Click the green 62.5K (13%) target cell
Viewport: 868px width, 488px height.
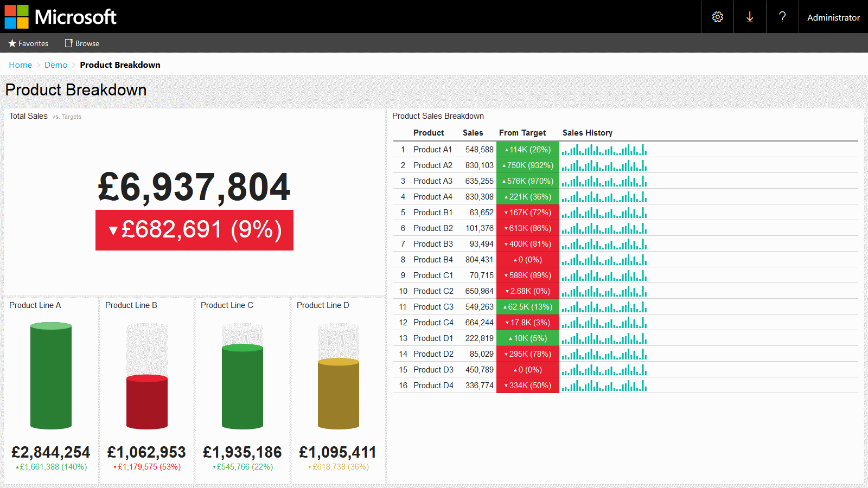pos(528,307)
